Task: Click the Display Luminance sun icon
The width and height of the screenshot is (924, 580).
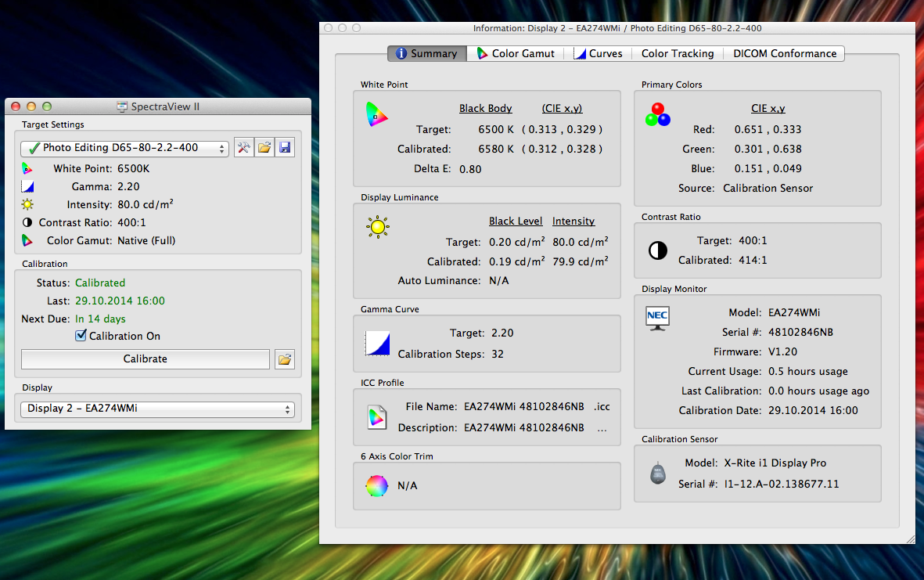Action: (x=378, y=227)
